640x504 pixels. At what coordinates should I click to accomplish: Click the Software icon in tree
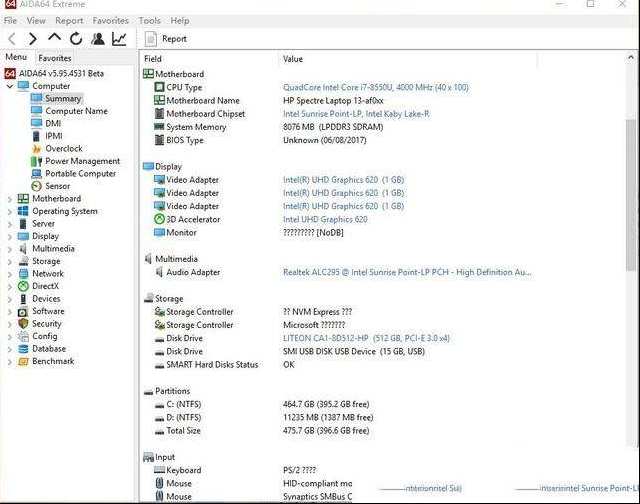(23, 311)
